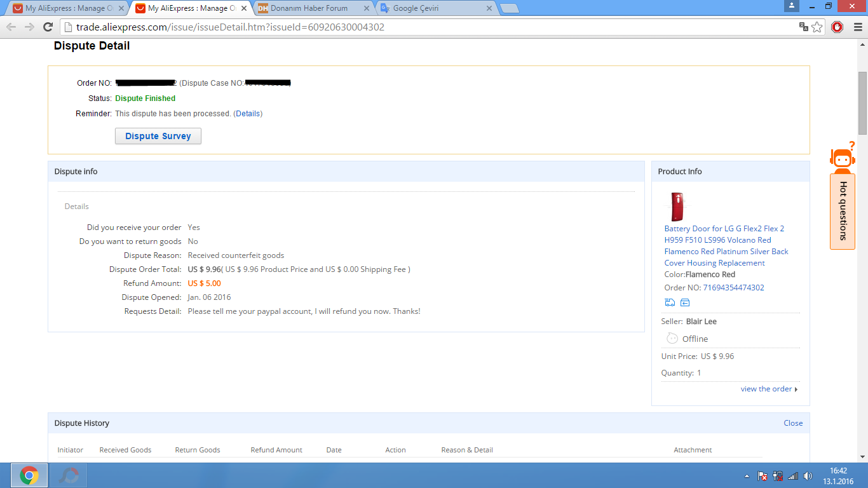The image size is (868, 488).
Task: Open the volume speaker tray icon
Action: [x=808, y=476]
